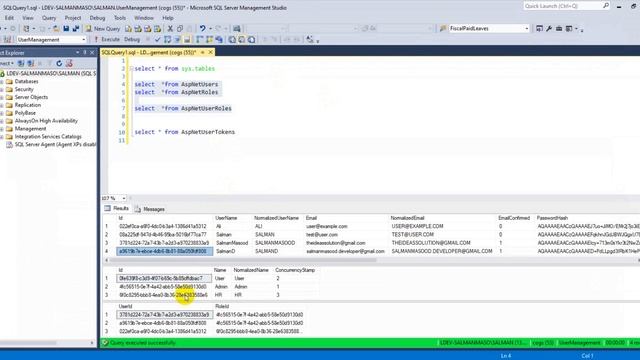640x360 pixels.
Task: Click the Debug button next to Execute
Action: click(132, 40)
